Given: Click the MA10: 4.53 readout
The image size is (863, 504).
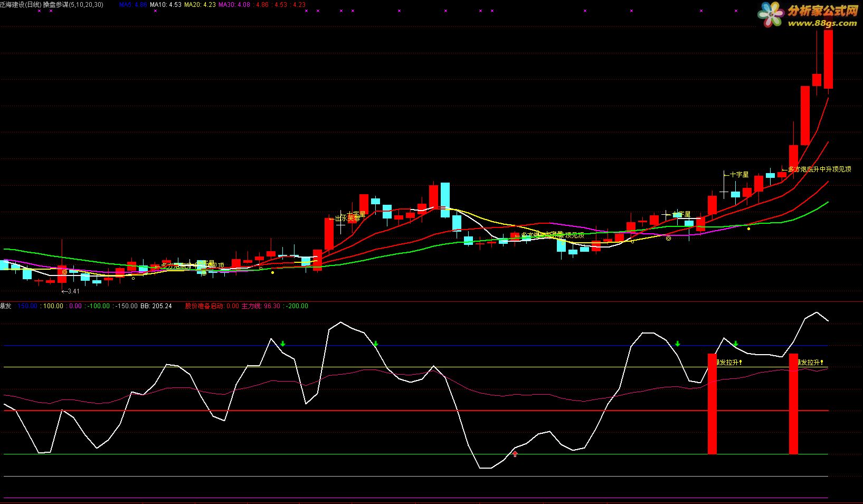Looking at the screenshot, I should tap(166, 4).
